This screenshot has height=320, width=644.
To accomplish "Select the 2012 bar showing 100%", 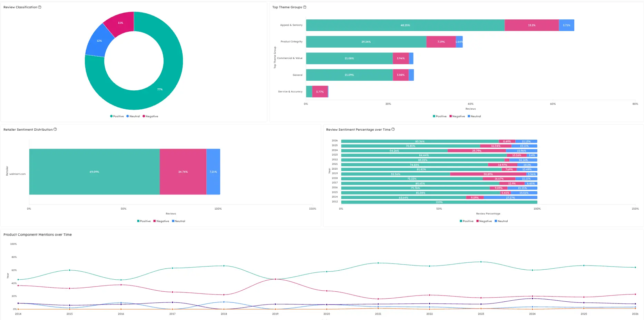I will point(439,202).
